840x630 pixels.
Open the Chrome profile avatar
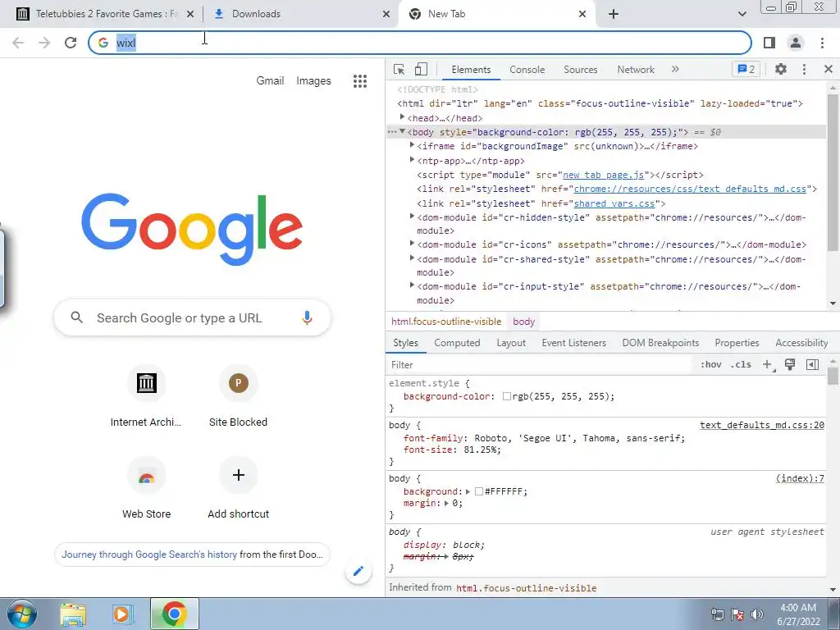point(796,43)
